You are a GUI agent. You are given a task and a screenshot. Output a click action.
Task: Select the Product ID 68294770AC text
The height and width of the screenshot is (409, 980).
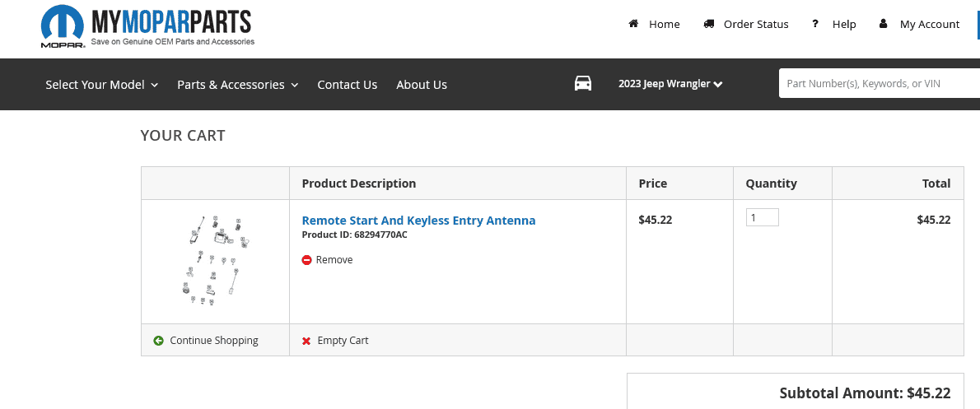coord(354,235)
